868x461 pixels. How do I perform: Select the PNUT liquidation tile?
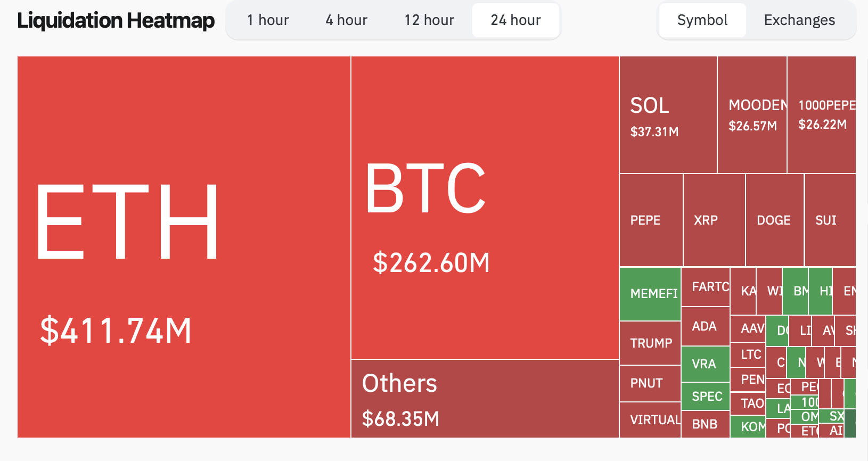pos(650,383)
